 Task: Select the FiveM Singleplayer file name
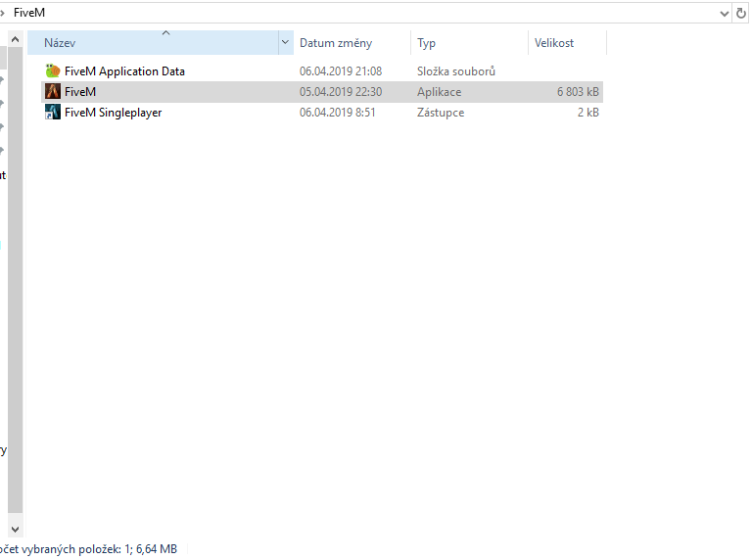tap(114, 113)
